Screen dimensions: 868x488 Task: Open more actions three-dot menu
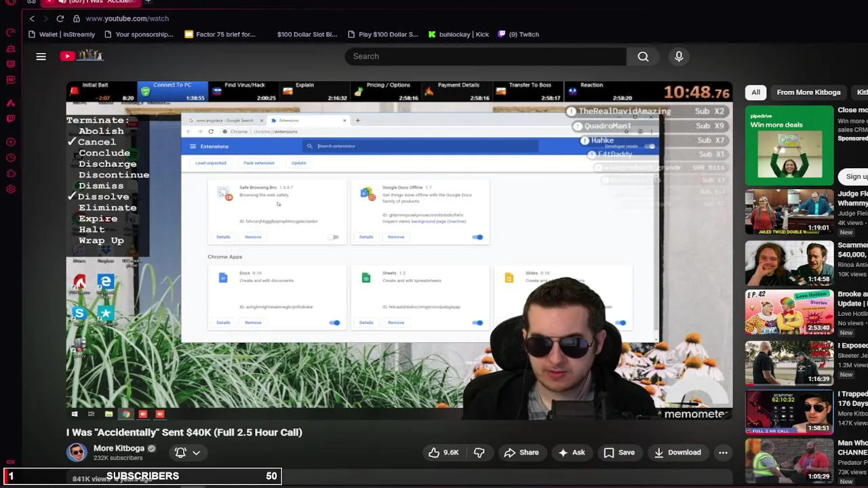coord(723,452)
